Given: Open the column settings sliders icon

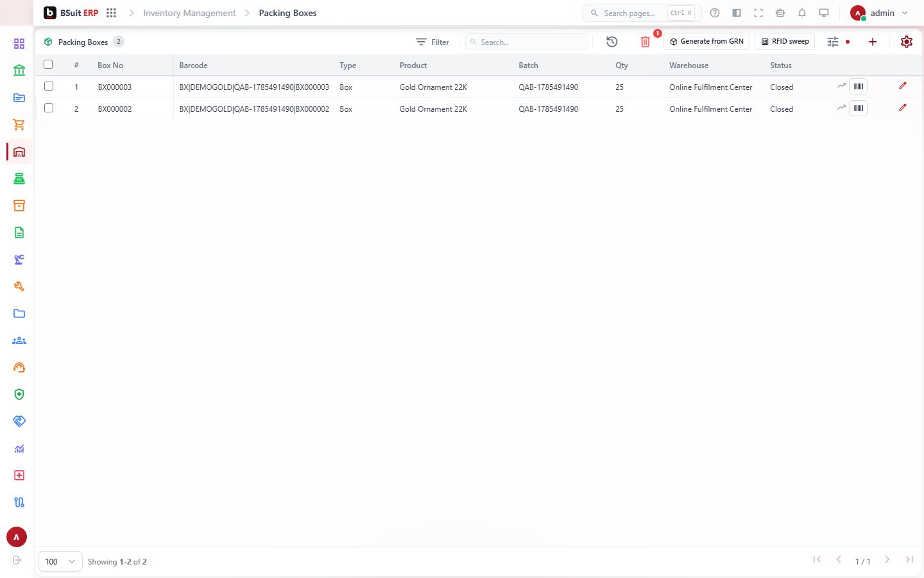Looking at the screenshot, I should pyautogui.click(x=833, y=42).
